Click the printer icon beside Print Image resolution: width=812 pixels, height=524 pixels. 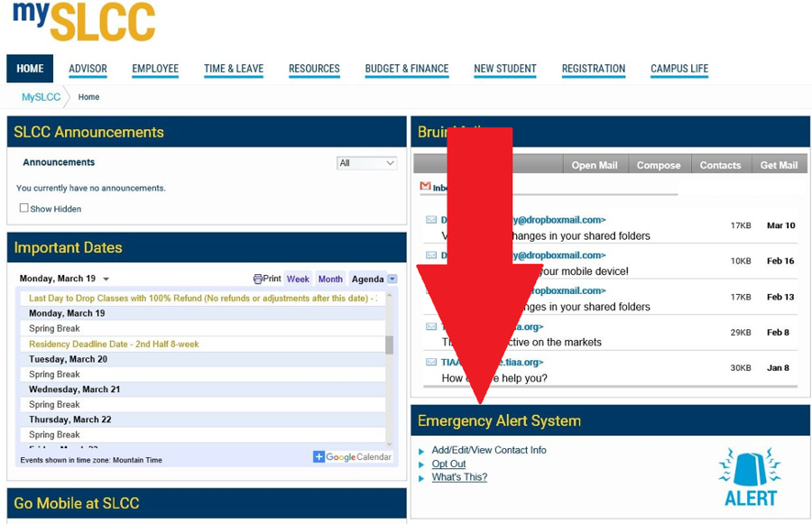coord(257,279)
